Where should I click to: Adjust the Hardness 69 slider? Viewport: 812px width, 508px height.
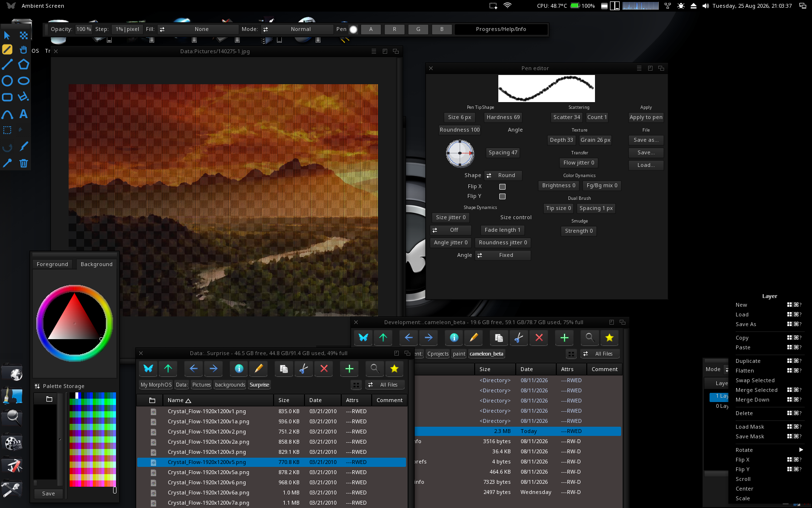503,118
